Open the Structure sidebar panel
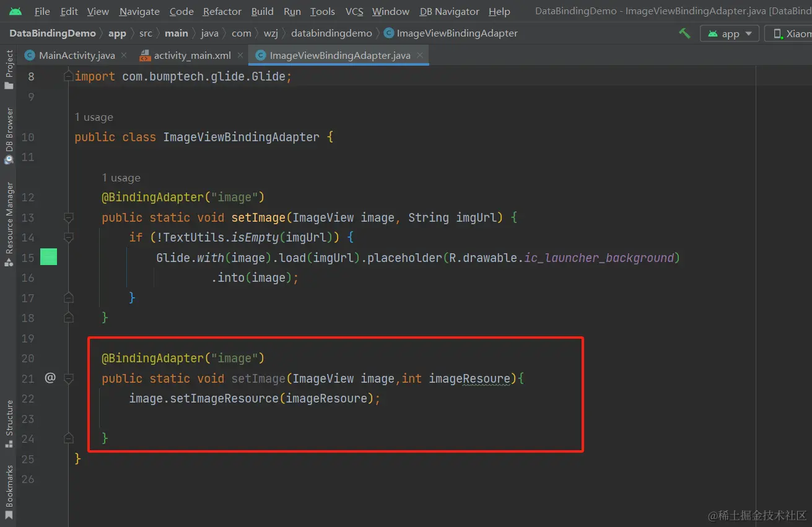Viewport: 812px width, 527px height. pyautogui.click(x=9, y=424)
